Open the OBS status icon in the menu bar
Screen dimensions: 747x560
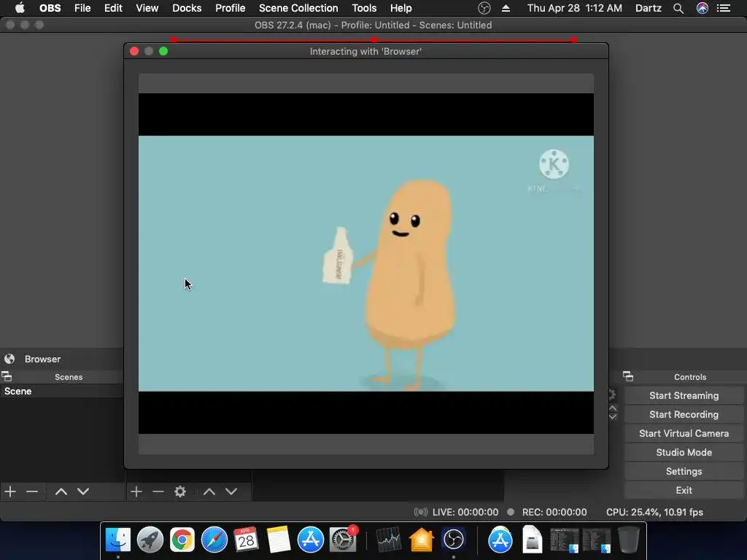pyautogui.click(x=484, y=8)
